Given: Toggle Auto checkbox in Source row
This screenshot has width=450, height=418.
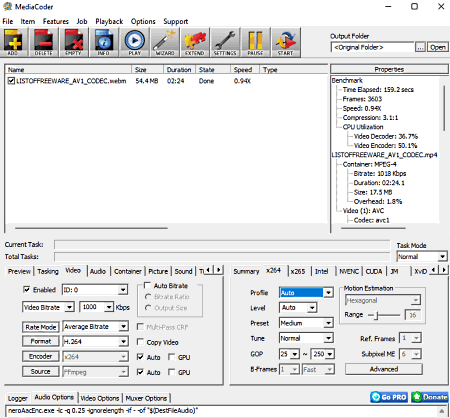Looking at the screenshot, I should pyautogui.click(x=141, y=372).
